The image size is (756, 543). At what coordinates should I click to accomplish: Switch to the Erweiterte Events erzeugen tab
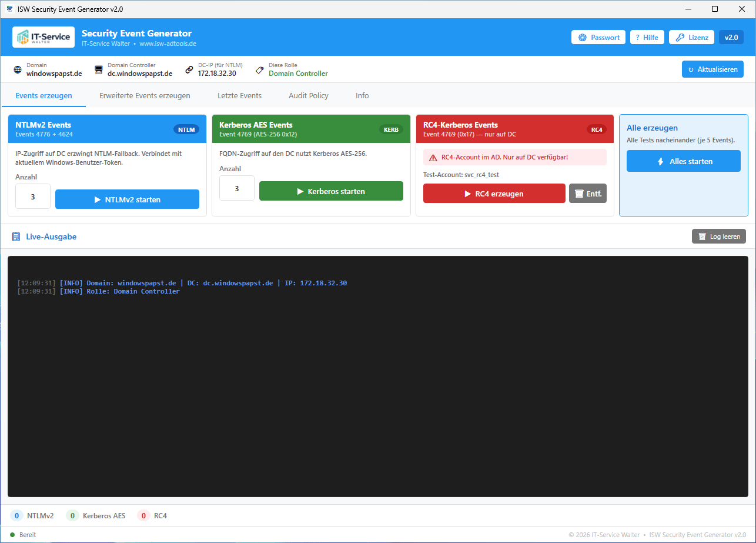pyautogui.click(x=145, y=95)
